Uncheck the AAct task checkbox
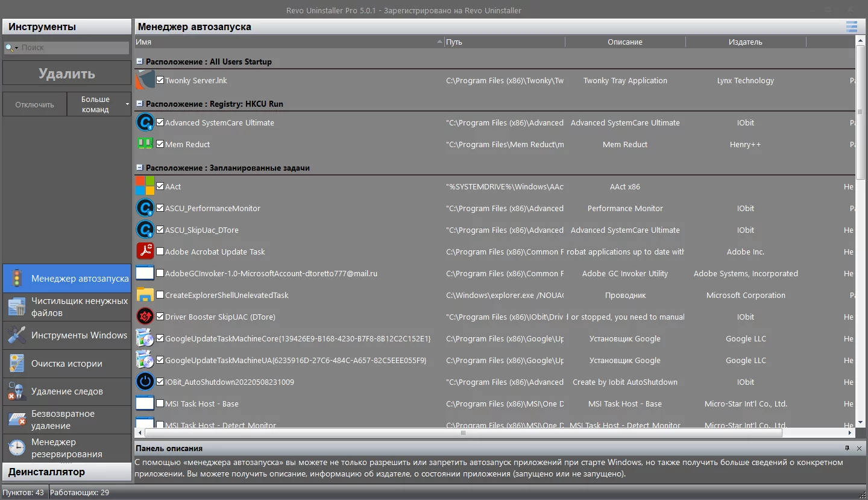 coord(160,186)
